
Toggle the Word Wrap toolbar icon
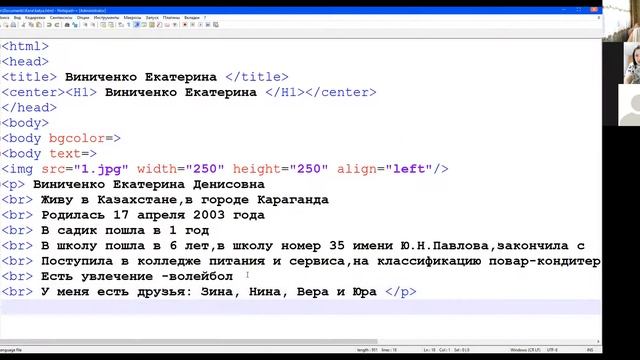click(x=120, y=25)
